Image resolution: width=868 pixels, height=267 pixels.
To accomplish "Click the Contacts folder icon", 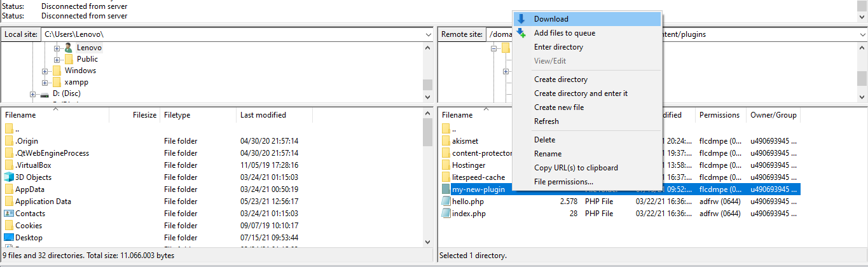I will 9,214.
